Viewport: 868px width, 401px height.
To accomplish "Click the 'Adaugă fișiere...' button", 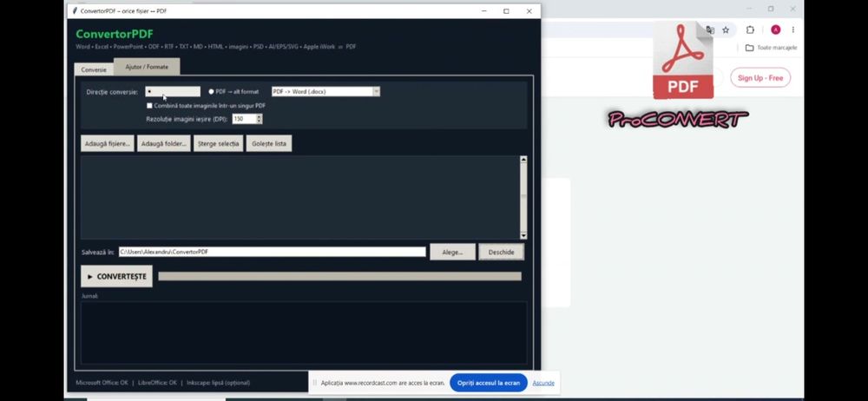I will click(x=108, y=143).
